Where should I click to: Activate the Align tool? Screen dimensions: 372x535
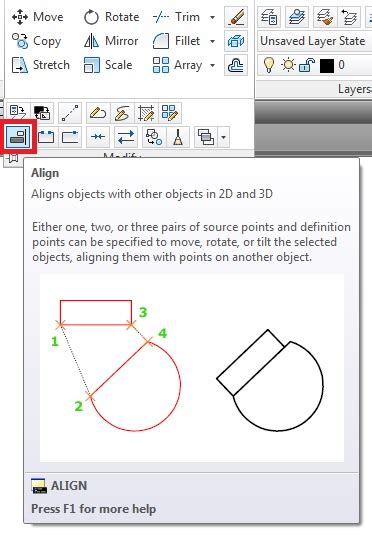click(x=18, y=136)
